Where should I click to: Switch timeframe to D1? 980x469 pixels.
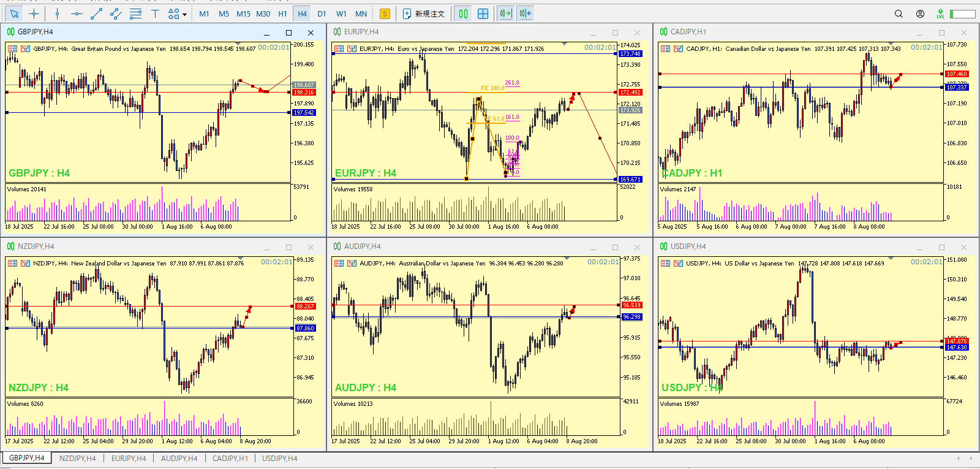[322, 13]
